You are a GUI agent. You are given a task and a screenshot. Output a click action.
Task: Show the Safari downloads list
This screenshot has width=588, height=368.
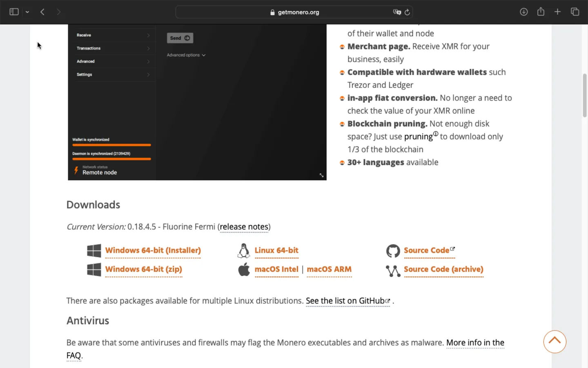524,12
